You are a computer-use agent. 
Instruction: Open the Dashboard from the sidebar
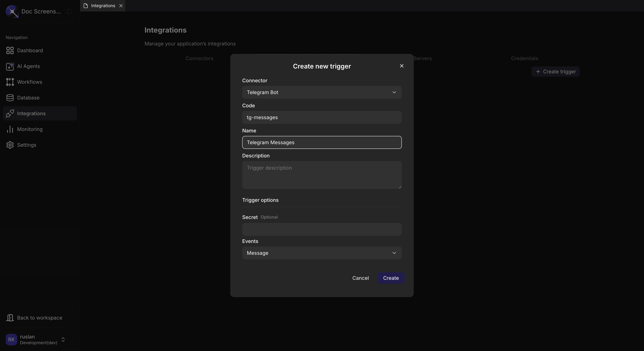point(30,50)
